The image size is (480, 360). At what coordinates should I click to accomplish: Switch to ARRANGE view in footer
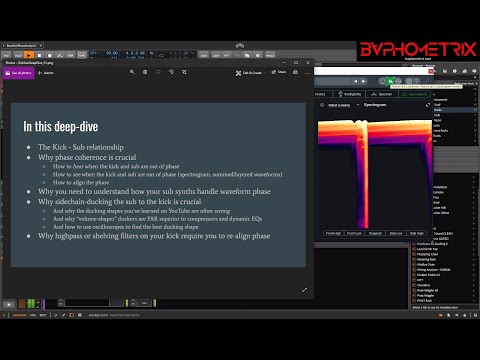click(x=20, y=315)
